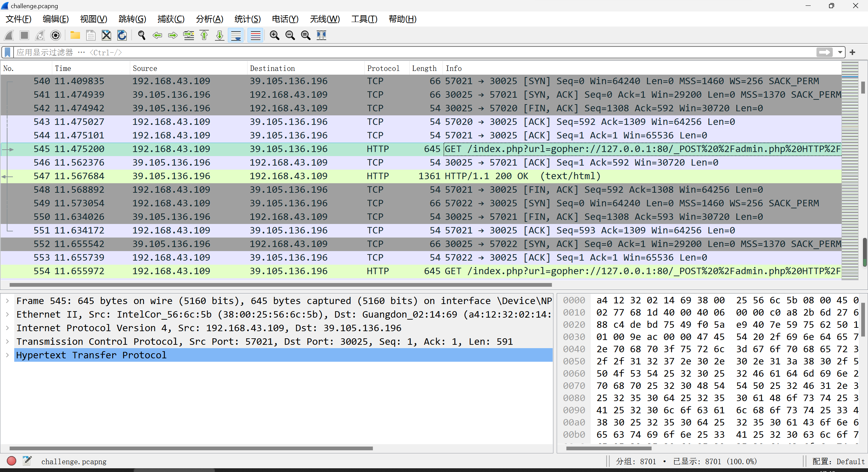Image resolution: width=868 pixels, height=472 pixels.
Task: Reload this capture file icon
Action: coord(122,35)
